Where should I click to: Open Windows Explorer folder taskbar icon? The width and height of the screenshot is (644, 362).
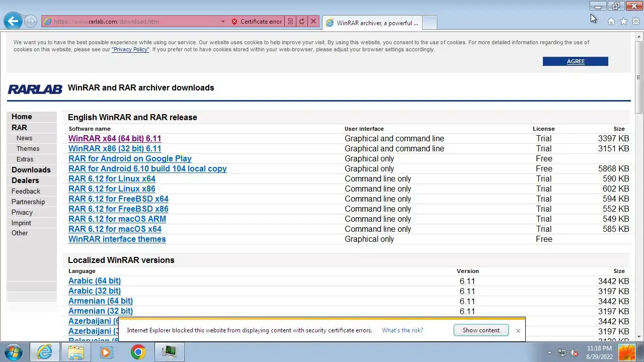coord(76,352)
